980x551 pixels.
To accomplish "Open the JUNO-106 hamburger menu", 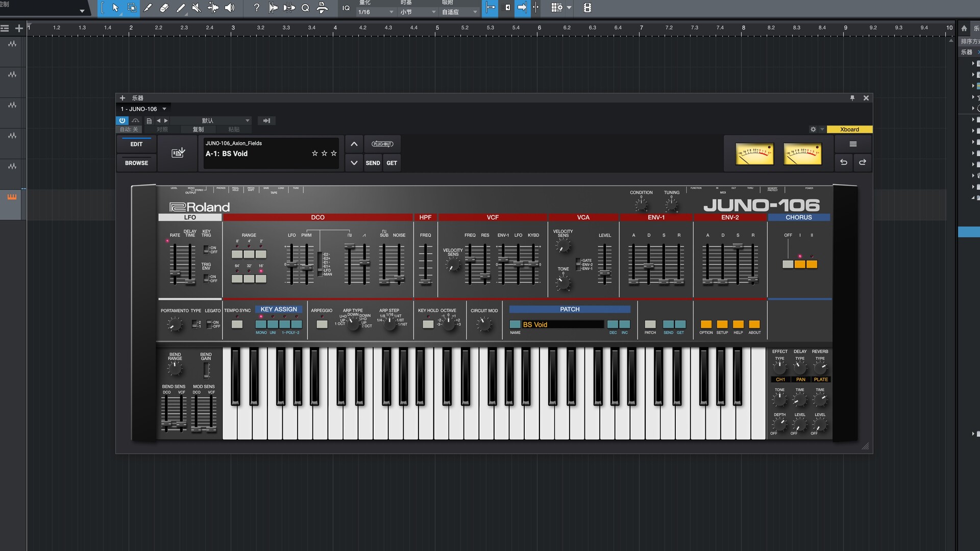I will (853, 144).
